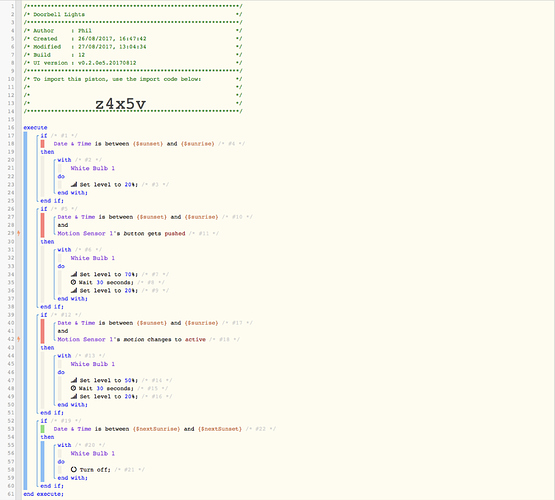Click the power icon beside Turn off
Viewport: 555px width, 500px height.
[x=74, y=470]
